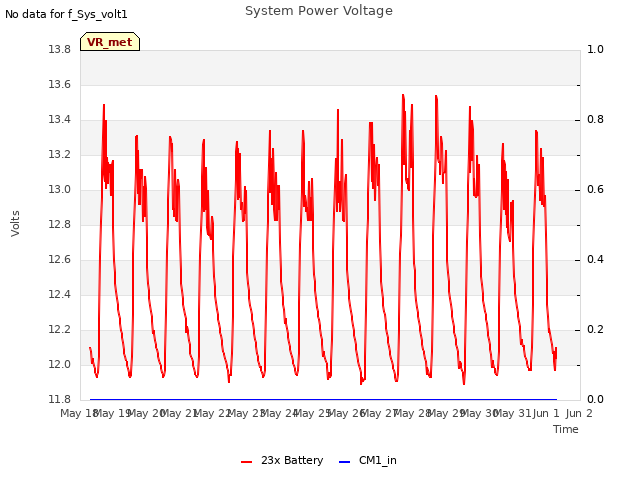Viewport: 640px width, 480px height.
Task: Select the 23x Battery legend label
Action: (x=292, y=460)
